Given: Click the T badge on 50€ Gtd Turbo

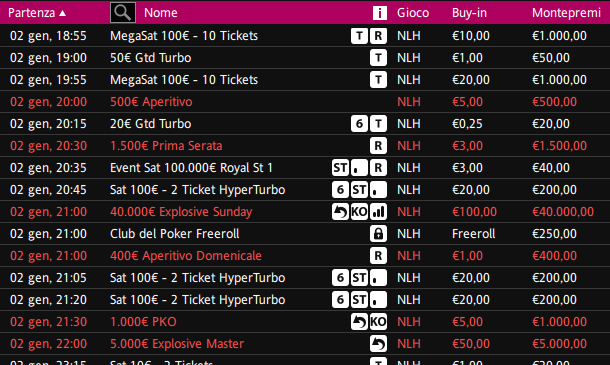Looking at the screenshot, I should tap(378, 58).
